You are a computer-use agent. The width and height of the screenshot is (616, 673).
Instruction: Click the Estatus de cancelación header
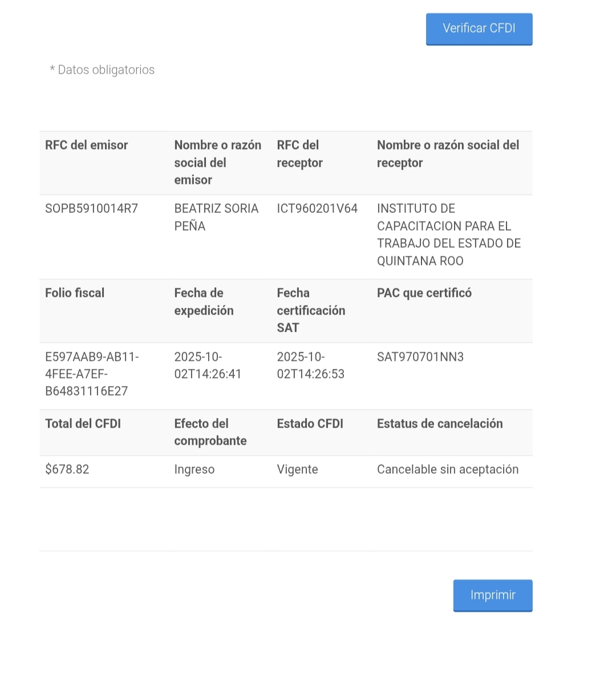440,424
